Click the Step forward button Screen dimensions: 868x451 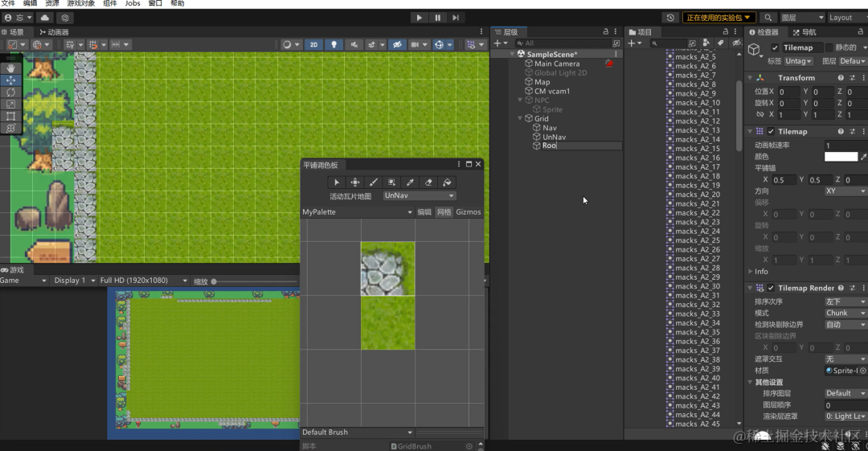click(x=456, y=18)
